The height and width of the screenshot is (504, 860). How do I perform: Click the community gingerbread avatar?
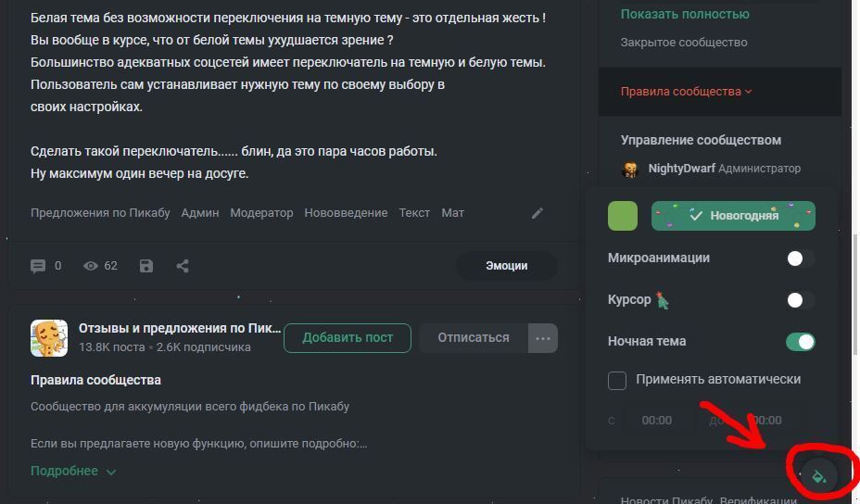(x=48, y=338)
